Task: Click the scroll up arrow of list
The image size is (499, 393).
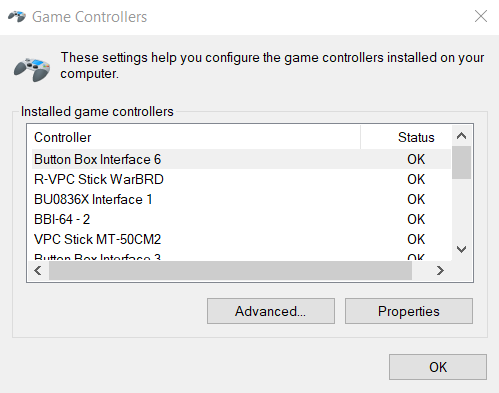Action: [461, 136]
